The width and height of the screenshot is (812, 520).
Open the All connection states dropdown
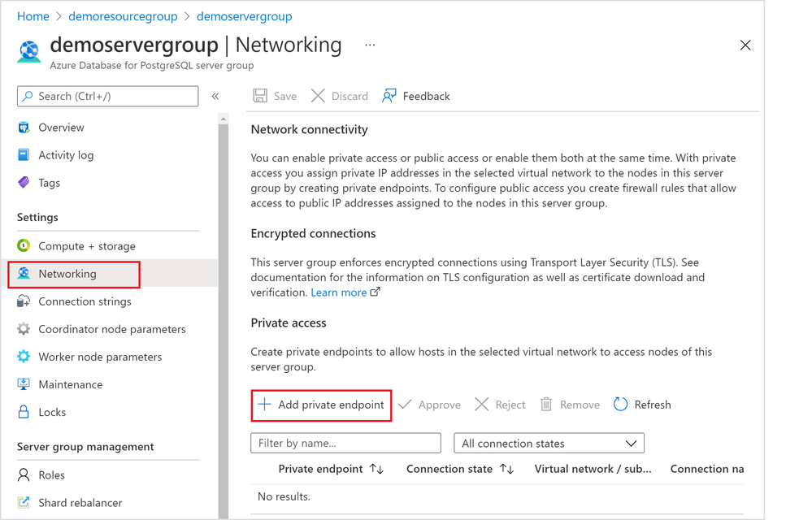pyautogui.click(x=549, y=444)
